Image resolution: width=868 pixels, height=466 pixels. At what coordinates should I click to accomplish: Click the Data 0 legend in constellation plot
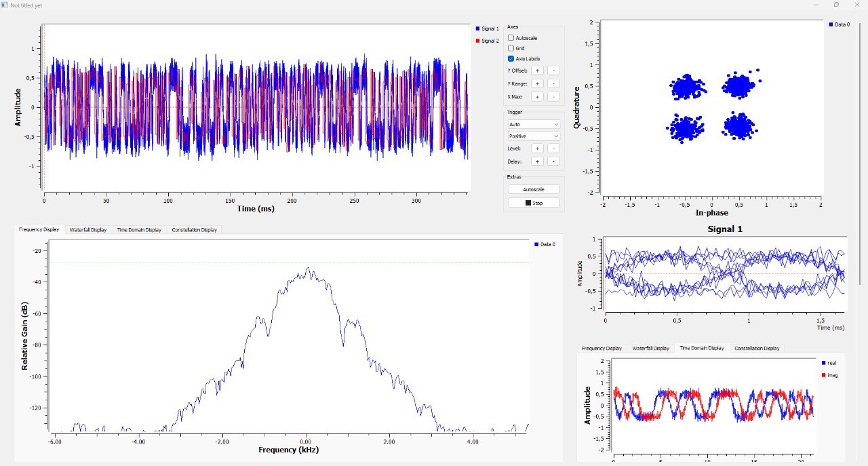pyautogui.click(x=839, y=24)
